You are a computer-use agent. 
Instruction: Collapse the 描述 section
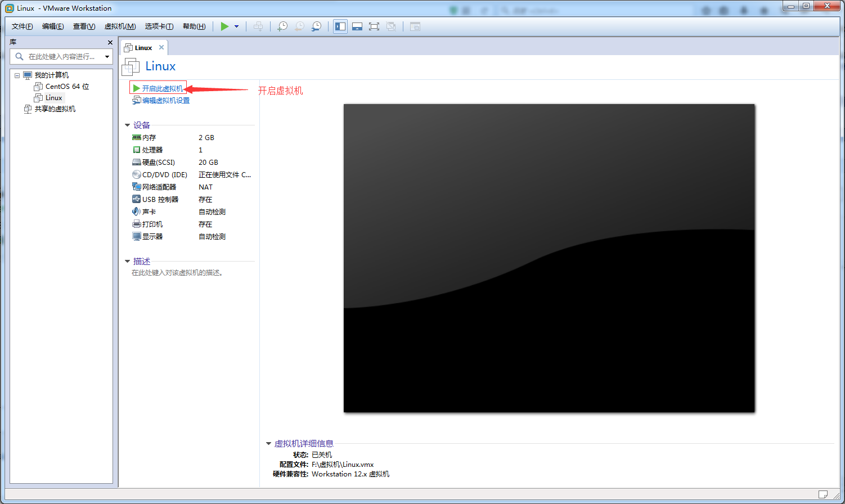pyautogui.click(x=128, y=262)
